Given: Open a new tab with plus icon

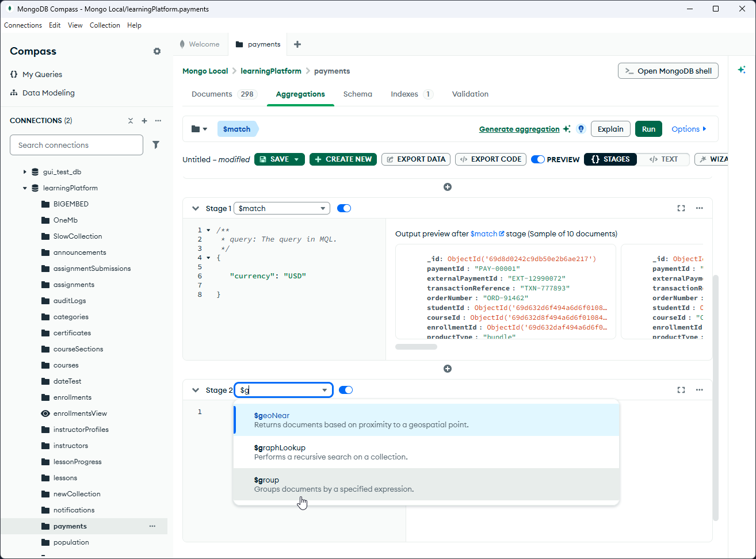Looking at the screenshot, I should point(297,44).
